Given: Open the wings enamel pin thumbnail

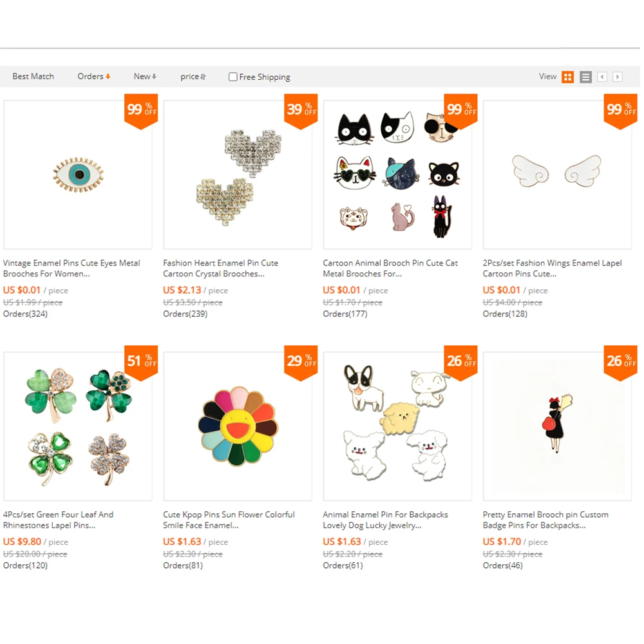Looking at the screenshot, I should (x=557, y=175).
